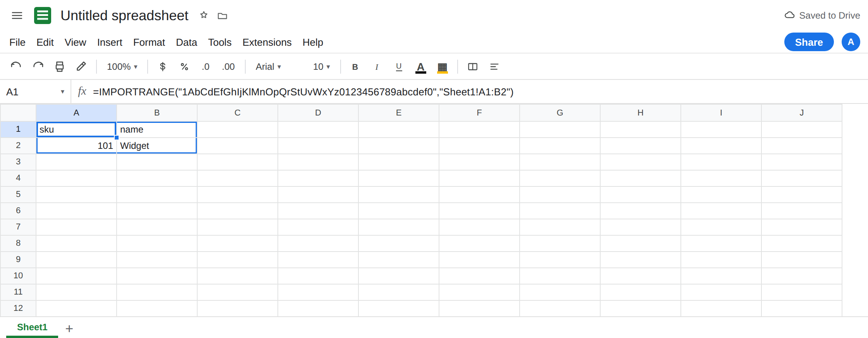Screen dimensions: 868x338
Task: Open the Insert menu
Action: (110, 42)
